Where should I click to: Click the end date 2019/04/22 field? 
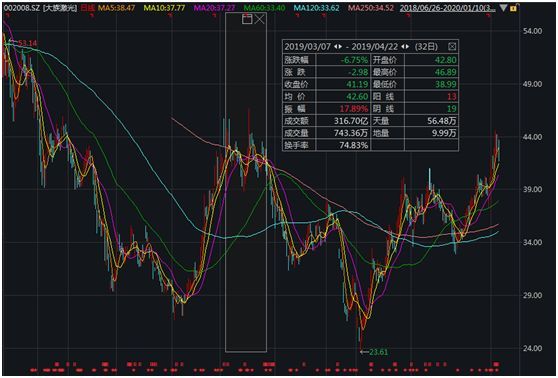375,47
